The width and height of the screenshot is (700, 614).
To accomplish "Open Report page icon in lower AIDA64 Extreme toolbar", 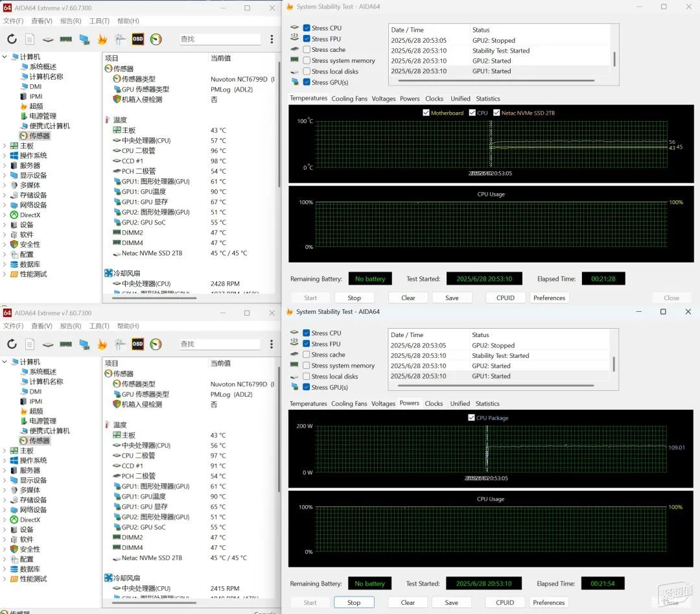I will click(x=30, y=344).
